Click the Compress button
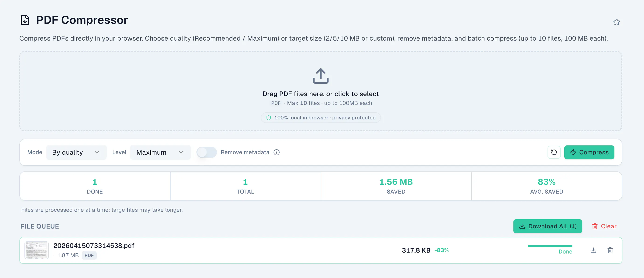Viewport: 644px width, 278px height. tap(589, 152)
